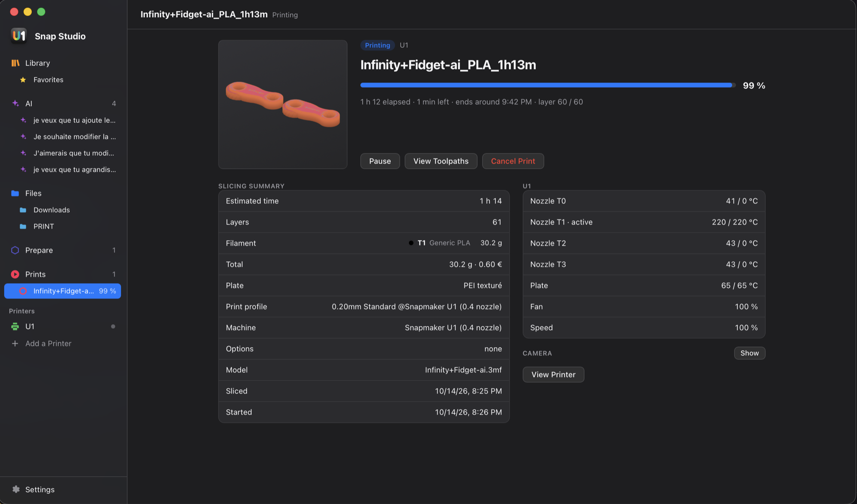
Task: Click the View Toolpaths button
Action: [441, 161]
